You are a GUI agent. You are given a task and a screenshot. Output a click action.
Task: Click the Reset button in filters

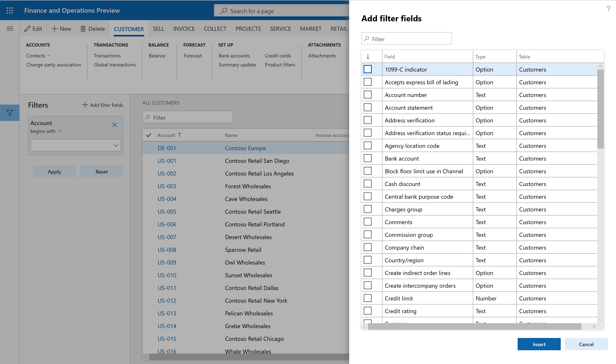pyautogui.click(x=101, y=171)
